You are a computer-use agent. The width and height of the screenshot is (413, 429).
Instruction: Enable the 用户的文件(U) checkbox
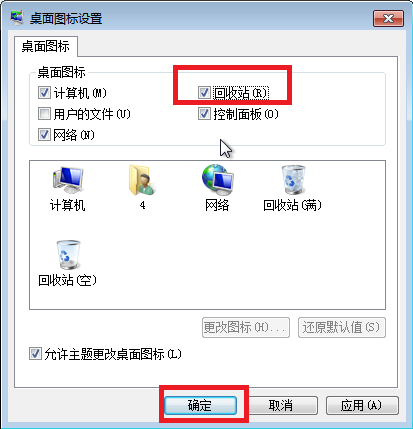(x=44, y=114)
